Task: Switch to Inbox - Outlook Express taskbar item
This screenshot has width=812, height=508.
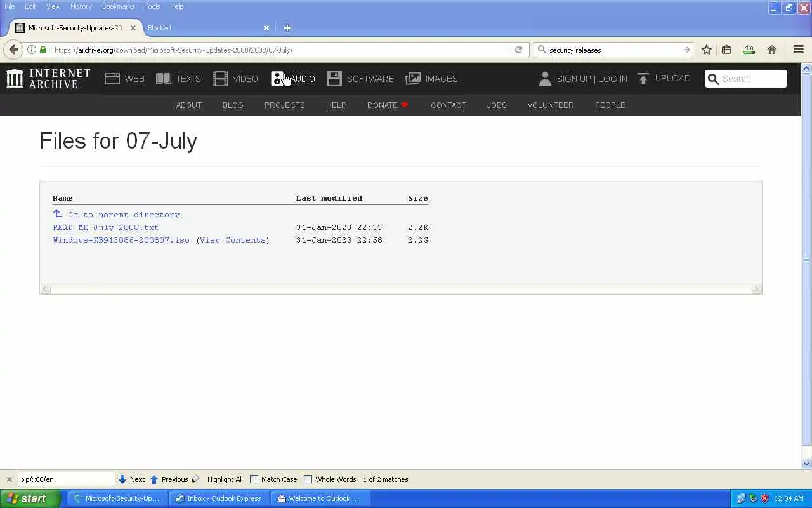Action: [x=219, y=498]
